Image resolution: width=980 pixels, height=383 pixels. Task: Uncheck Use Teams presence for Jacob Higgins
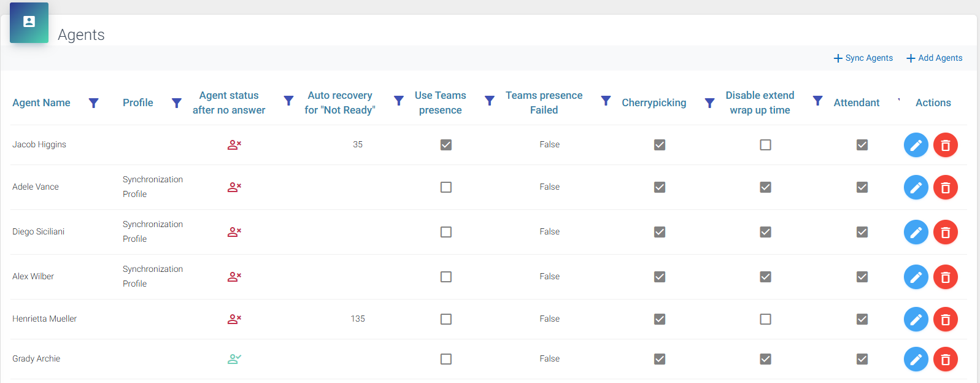pos(446,145)
